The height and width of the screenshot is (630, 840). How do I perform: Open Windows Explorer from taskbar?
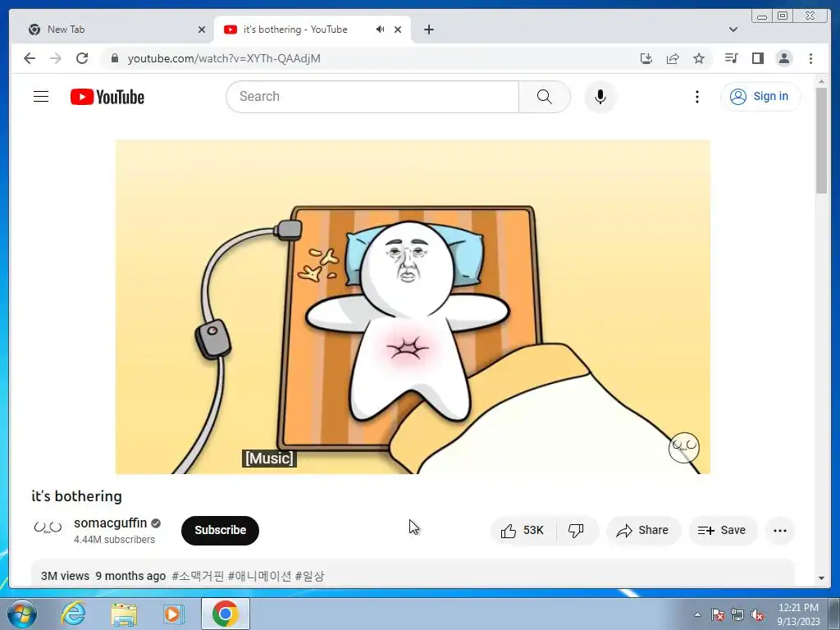(x=124, y=614)
